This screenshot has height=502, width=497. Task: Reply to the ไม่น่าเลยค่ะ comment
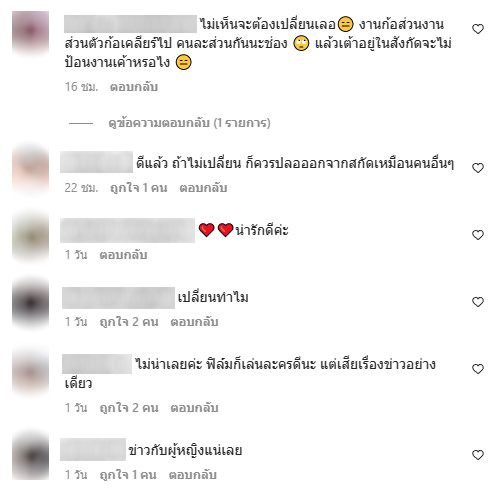(x=194, y=408)
